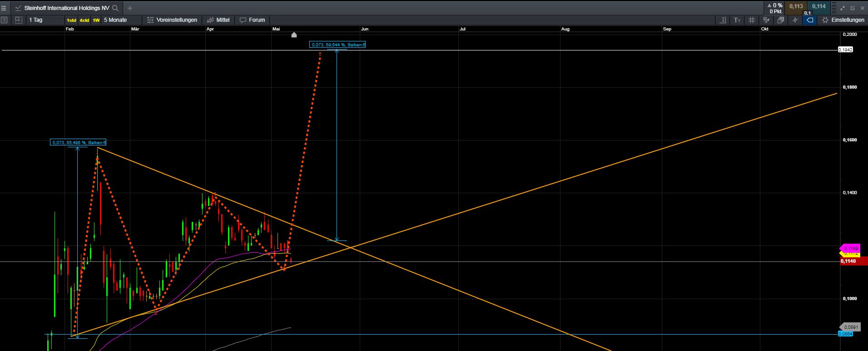Click the Aug label on time axis

565,29
